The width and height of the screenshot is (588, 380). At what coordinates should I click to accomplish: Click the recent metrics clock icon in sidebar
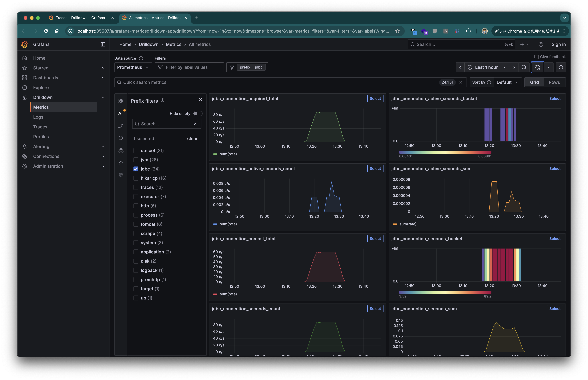coord(121,138)
